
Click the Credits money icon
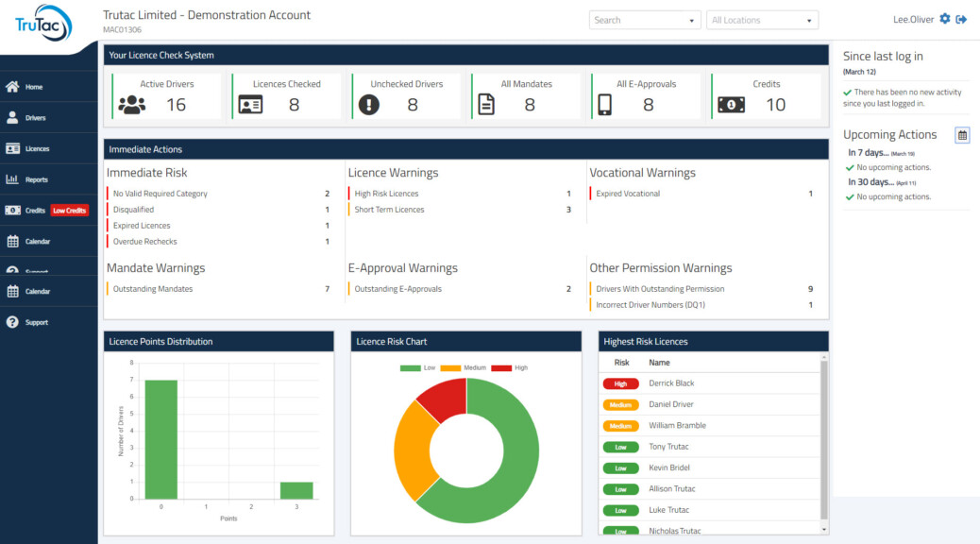731,105
